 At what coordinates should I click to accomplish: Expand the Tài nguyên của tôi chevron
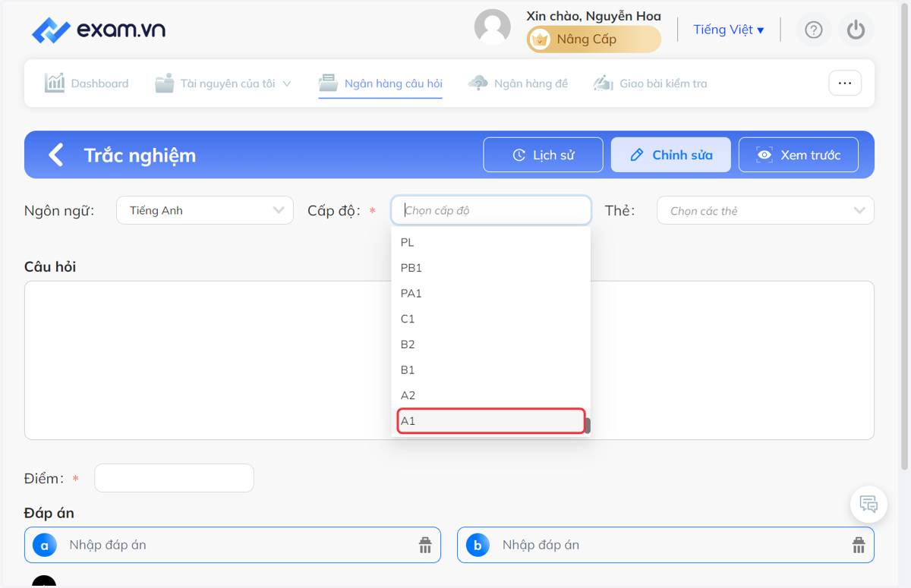pos(287,83)
